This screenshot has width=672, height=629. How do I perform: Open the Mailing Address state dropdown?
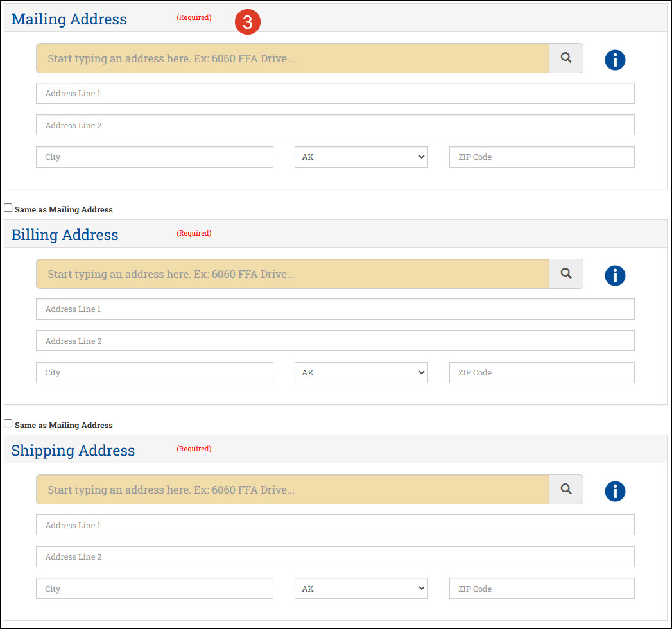click(361, 157)
